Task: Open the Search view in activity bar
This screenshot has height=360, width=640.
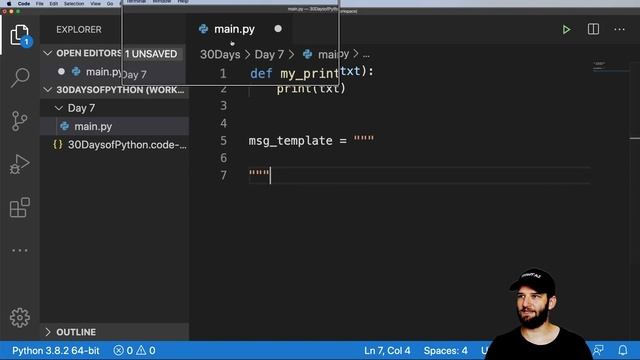Action: (19, 77)
